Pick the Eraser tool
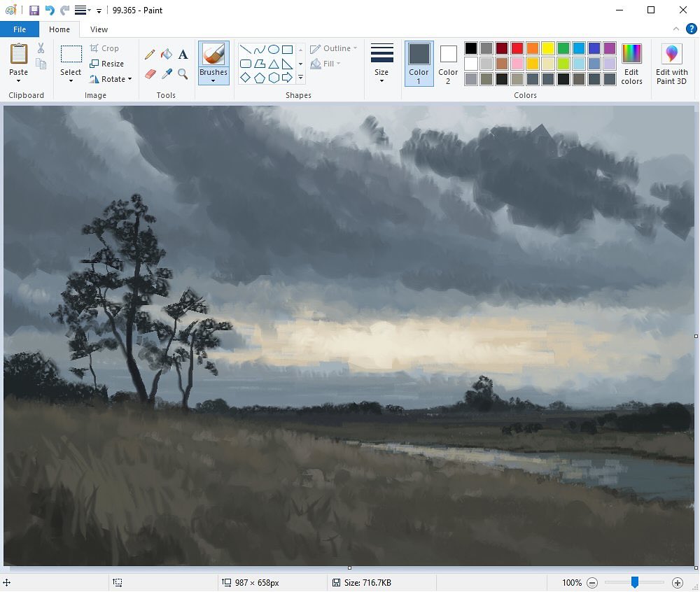This screenshot has height=592, width=700. [149, 73]
